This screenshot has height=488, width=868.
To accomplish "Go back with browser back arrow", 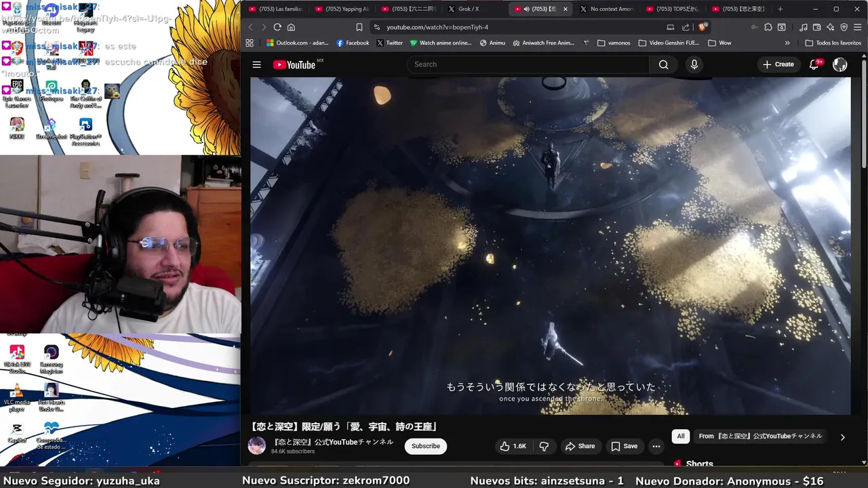I will tap(250, 27).
